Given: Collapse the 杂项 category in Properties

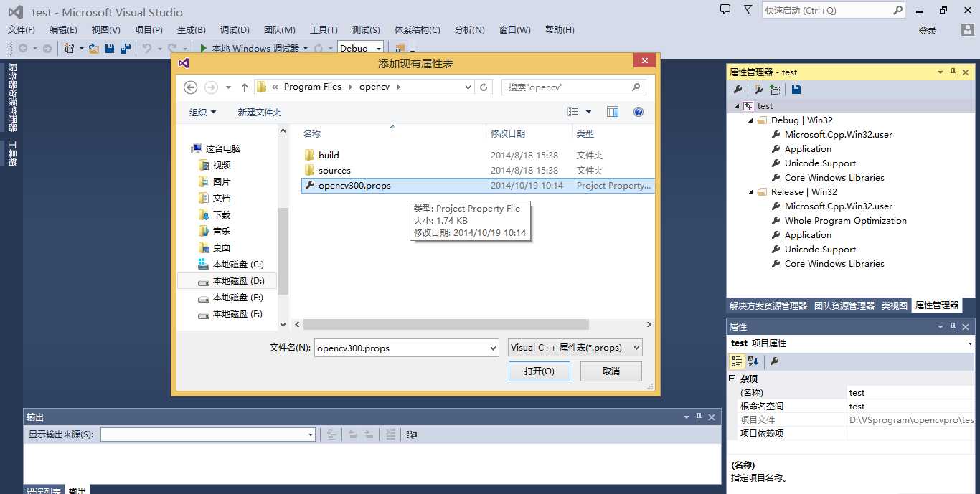Looking at the screenshot, I should tap(732, 379).
